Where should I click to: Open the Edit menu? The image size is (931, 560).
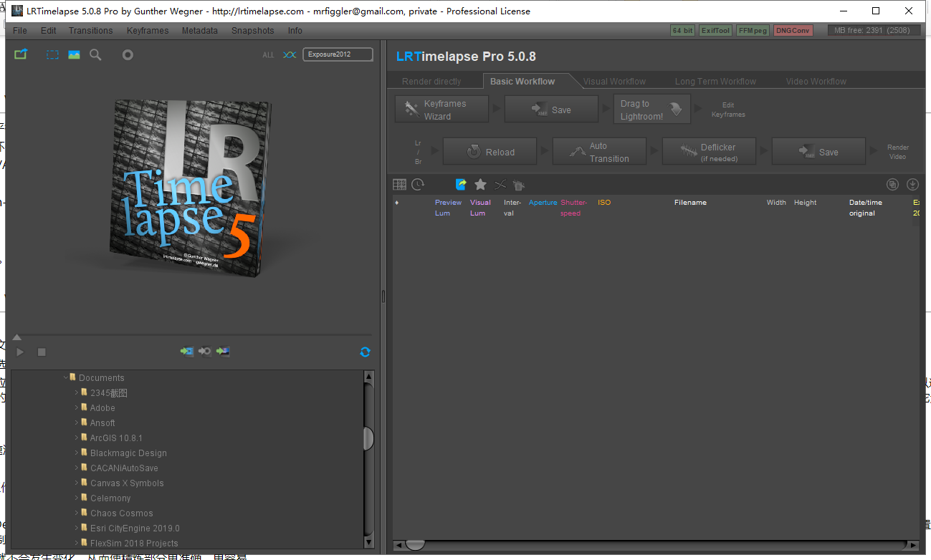(48, 31)
